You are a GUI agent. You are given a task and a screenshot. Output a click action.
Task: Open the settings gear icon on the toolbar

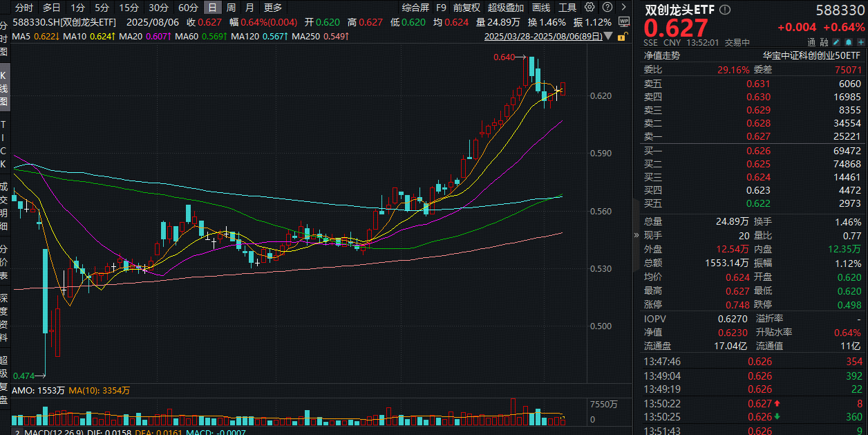(588, 8)
